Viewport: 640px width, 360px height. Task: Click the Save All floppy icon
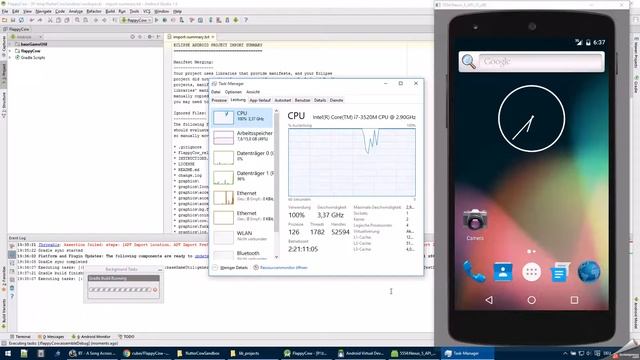click(13, 20)
